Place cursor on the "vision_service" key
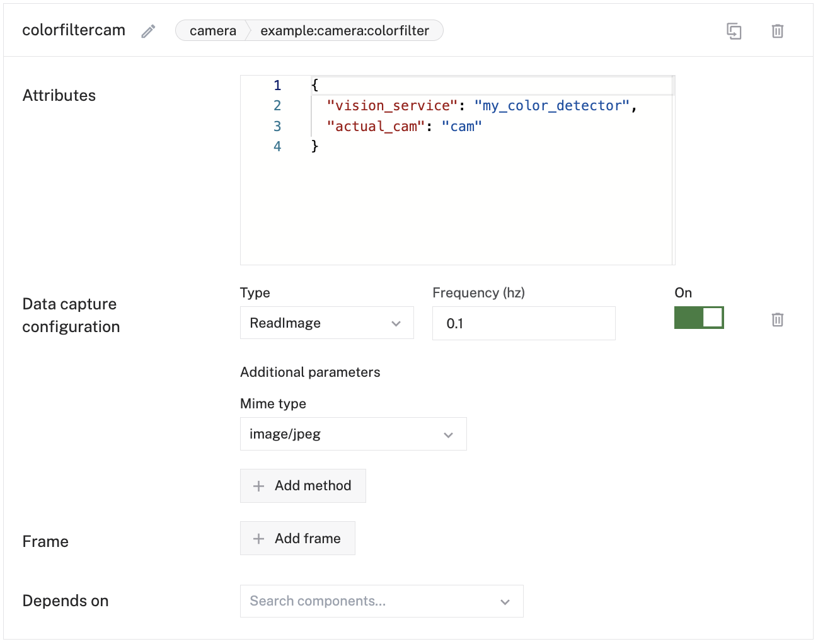Image resolution: width=818 pixels, height=644 pixels. point(391,106)
